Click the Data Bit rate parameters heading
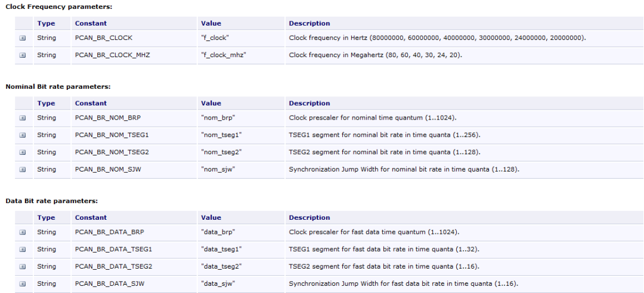The width and height of the screenshot is (644, 293). point(51,201)
